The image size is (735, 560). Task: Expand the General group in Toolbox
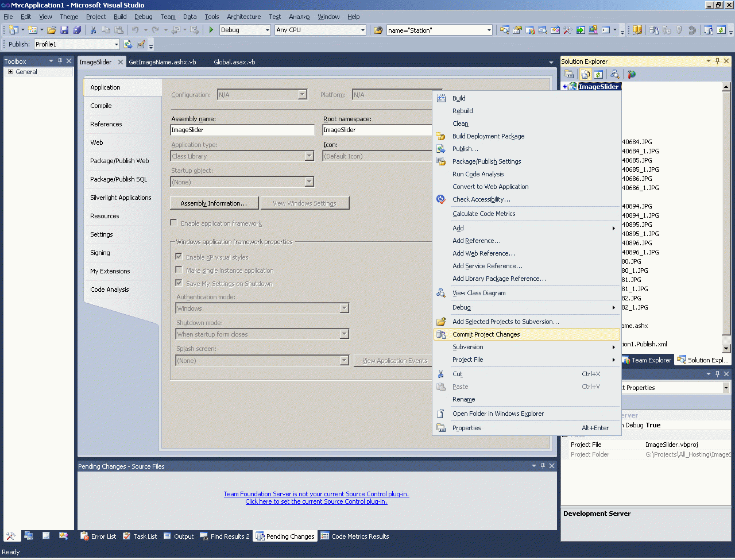tap(10, 72)
